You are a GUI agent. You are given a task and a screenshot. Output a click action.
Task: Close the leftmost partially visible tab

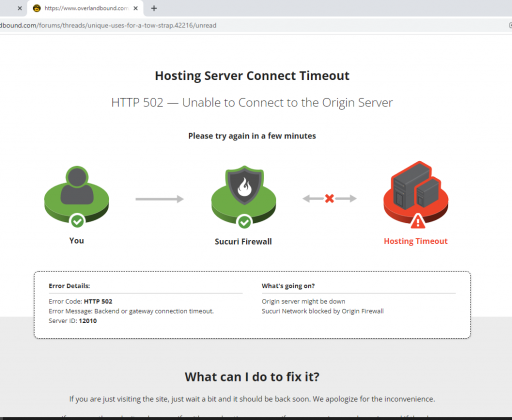[20, 8]
